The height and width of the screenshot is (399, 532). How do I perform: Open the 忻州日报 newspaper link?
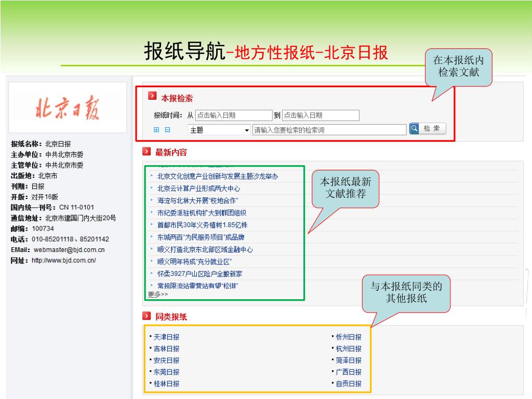click(349, 337)
